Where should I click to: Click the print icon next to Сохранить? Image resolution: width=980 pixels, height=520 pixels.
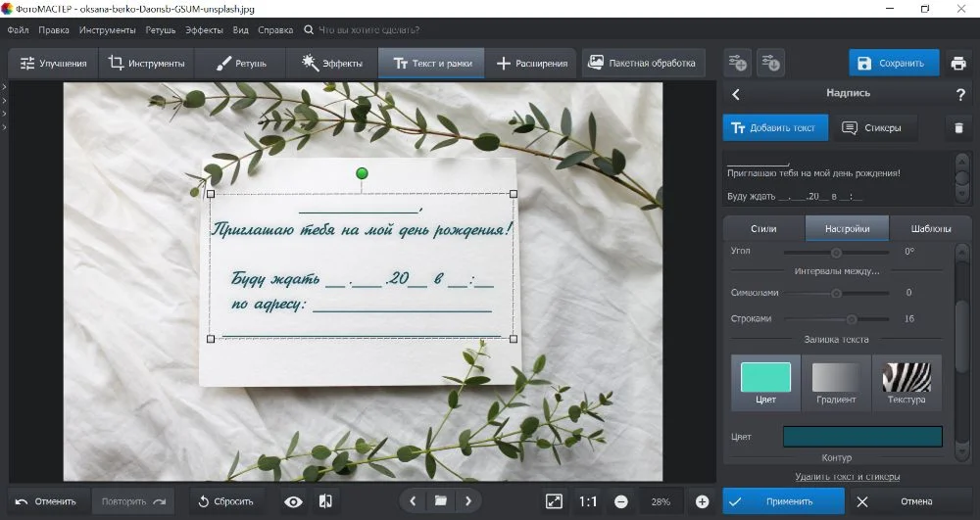[x=958, y=64]
